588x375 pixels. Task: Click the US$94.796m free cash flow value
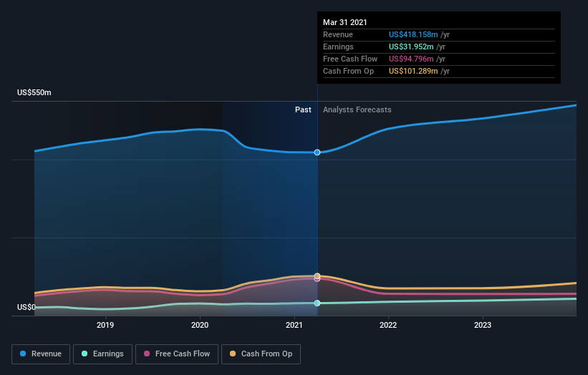click(411, 59)
